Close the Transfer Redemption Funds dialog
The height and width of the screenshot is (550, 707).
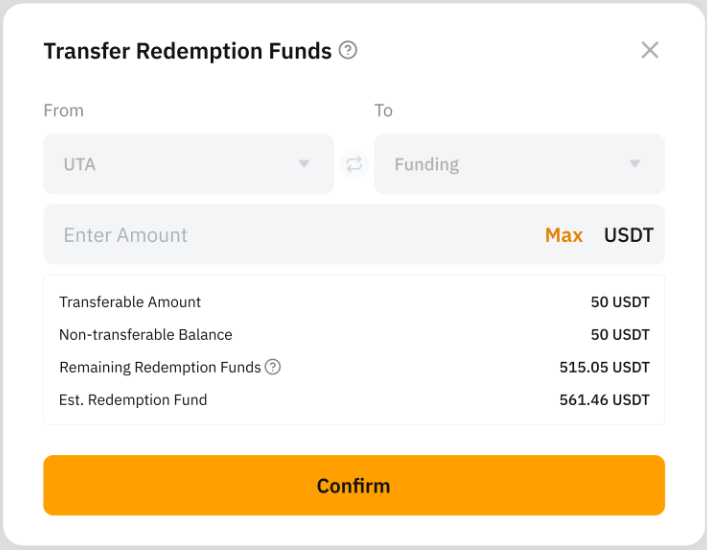(x=650, y=50)
